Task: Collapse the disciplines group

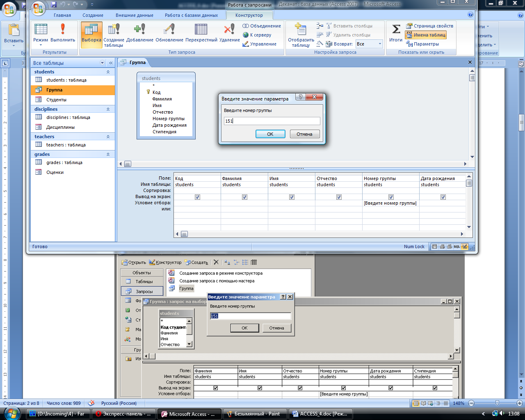Action: point(108,109)
